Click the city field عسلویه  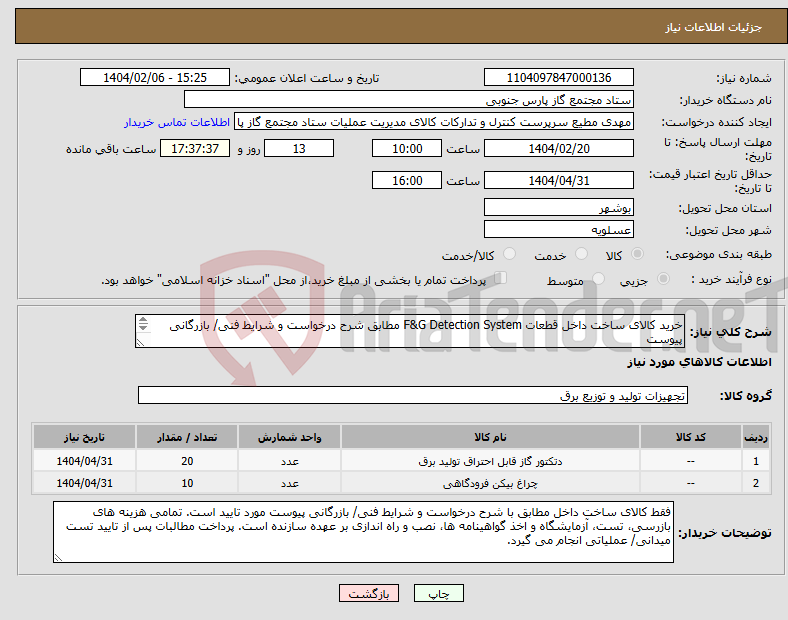(558, 230)
